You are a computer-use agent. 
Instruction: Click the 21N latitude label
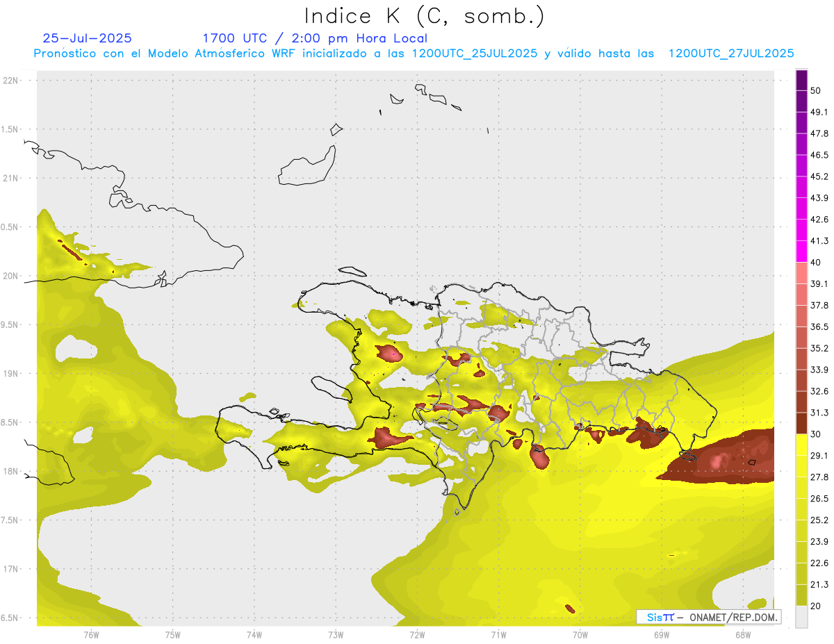click(x=10, y=178)
